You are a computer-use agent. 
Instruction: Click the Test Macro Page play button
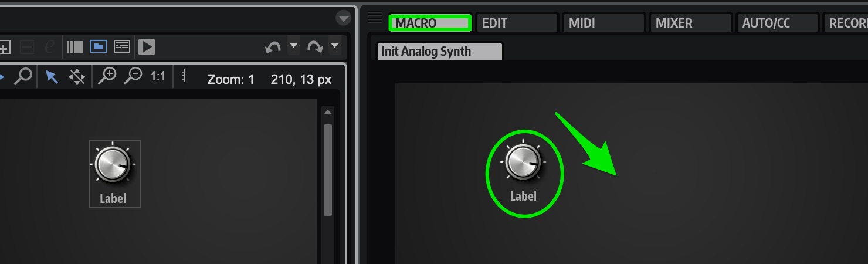click(147, 46)
